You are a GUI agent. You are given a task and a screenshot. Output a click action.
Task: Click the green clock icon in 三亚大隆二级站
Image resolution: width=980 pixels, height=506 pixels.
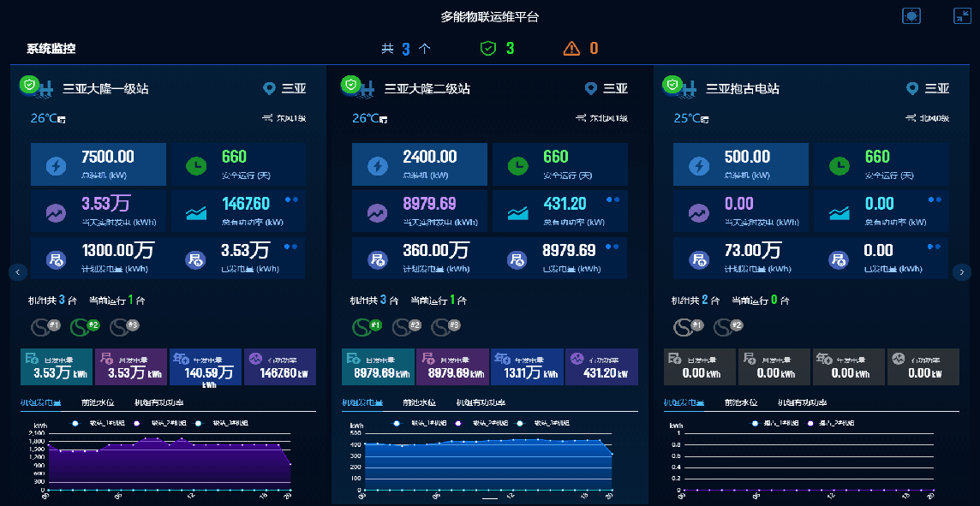[517, 165]
